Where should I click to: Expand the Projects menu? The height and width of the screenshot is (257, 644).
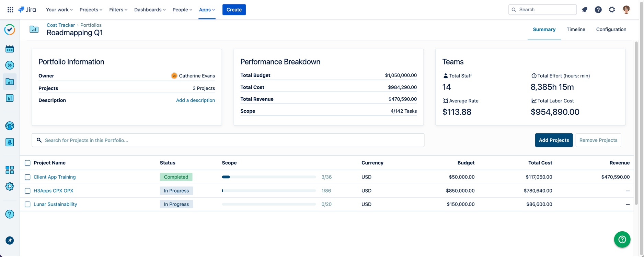click(x=91, y=10)
